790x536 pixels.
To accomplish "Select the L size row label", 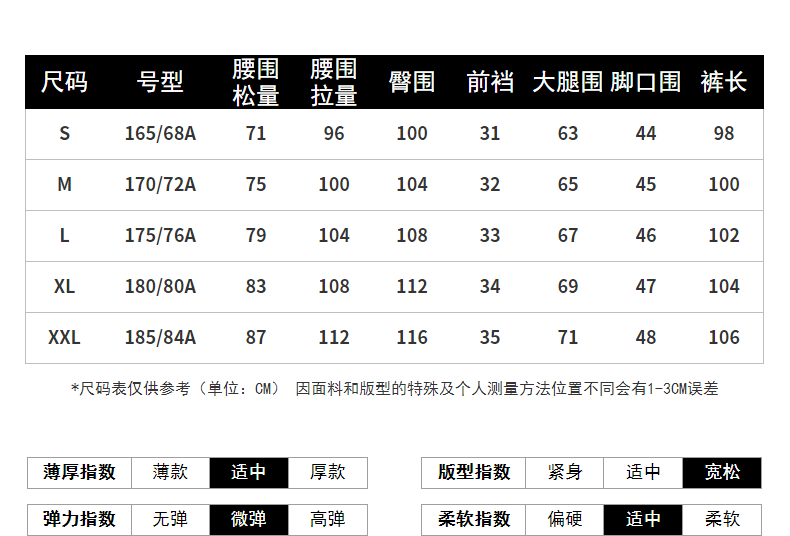I will click(x=64, y=235).
